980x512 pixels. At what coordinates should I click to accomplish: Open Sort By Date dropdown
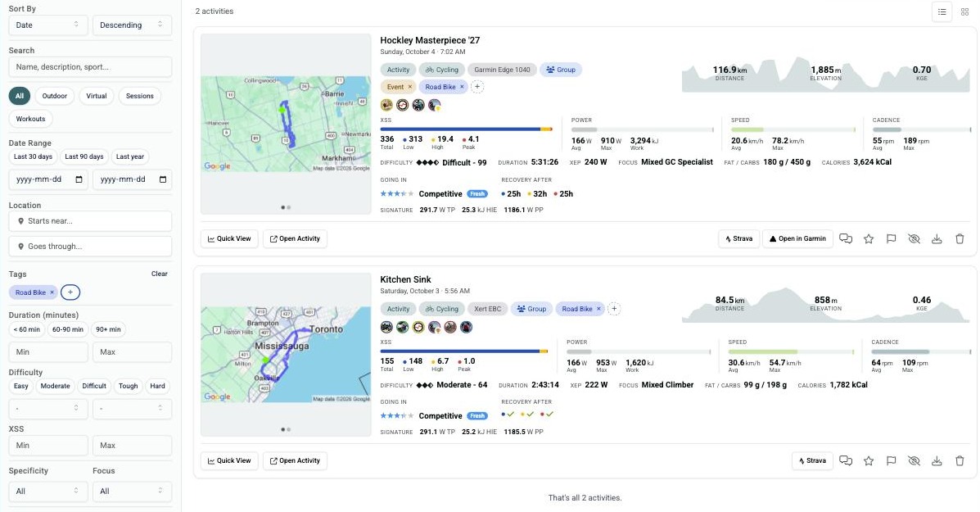(48, 25)
